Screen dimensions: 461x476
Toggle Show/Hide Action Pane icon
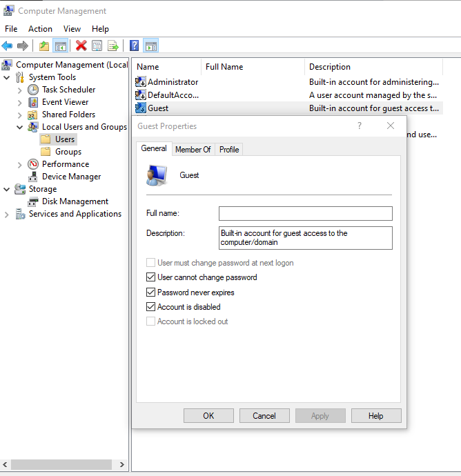point(151,46)
